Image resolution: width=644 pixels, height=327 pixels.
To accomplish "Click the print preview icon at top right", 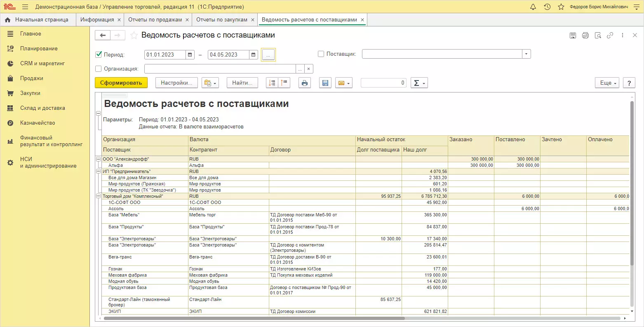I will click(x=597, y=36).
